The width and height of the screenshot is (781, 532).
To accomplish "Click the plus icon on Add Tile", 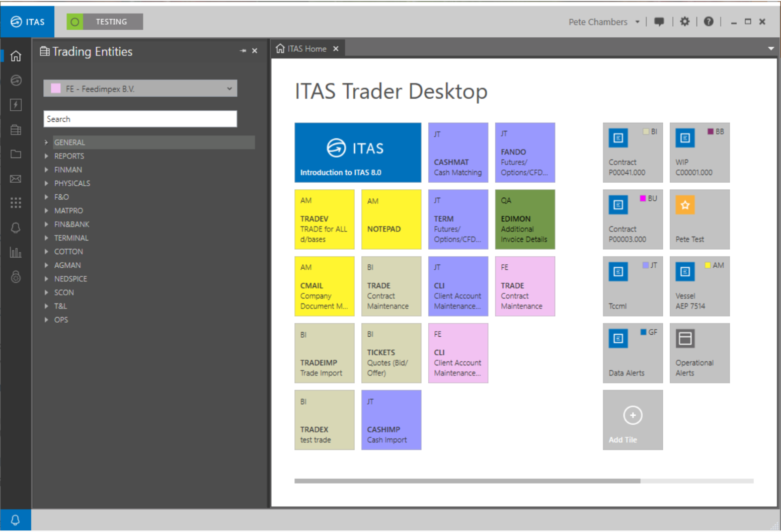I will click(633, 415).
